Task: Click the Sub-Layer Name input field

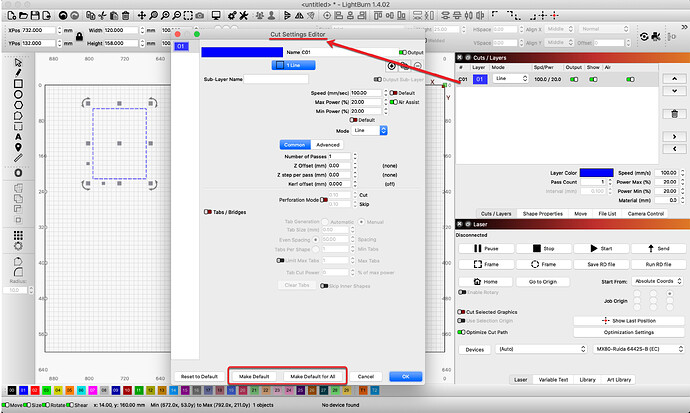Action: click(276, 79)
